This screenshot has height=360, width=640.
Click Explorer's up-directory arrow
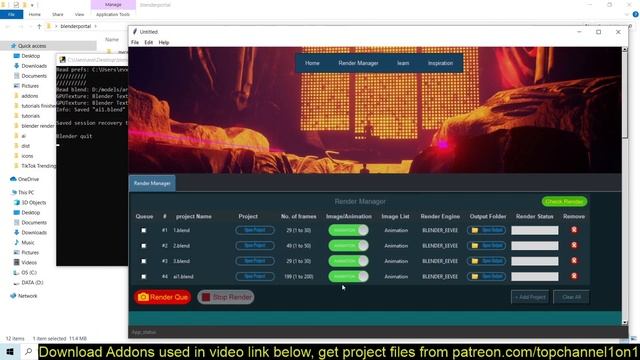[x=39, y=26]
